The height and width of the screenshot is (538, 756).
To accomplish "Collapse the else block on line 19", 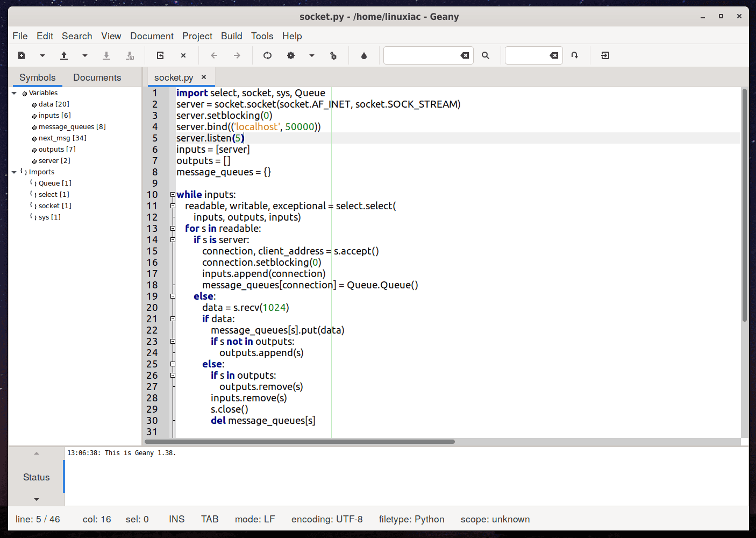I will click(172, 296).
